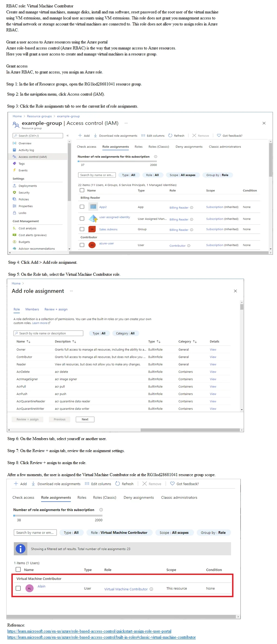Open the Tags item in navigation menu

pyautogui.click(x=22, y=164)
